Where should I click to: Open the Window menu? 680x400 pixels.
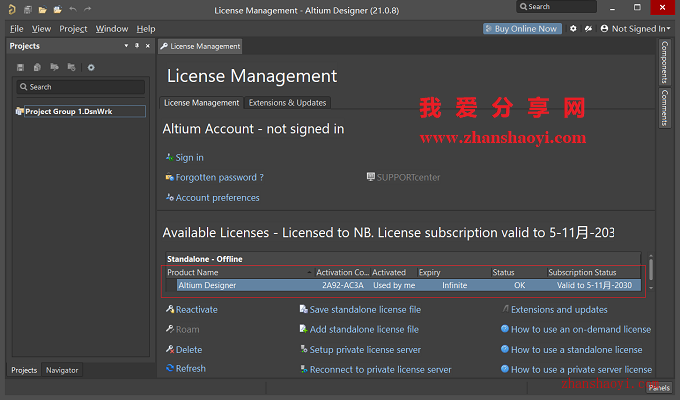click(x=112, y=29)
